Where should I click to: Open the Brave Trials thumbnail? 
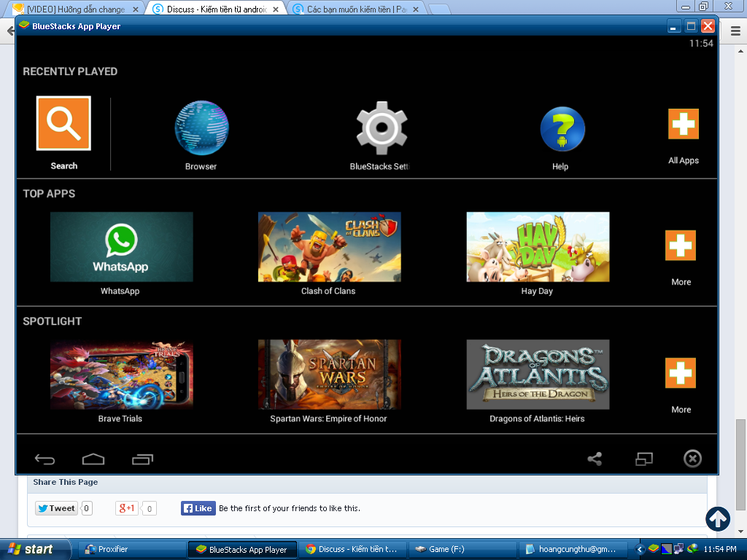click(x=122, y=374)
